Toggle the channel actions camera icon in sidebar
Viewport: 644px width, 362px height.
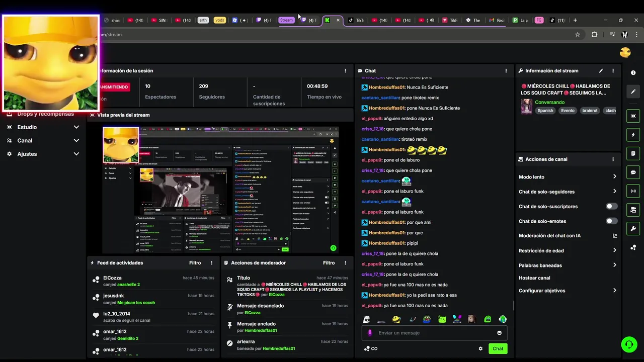pos(633,210)
